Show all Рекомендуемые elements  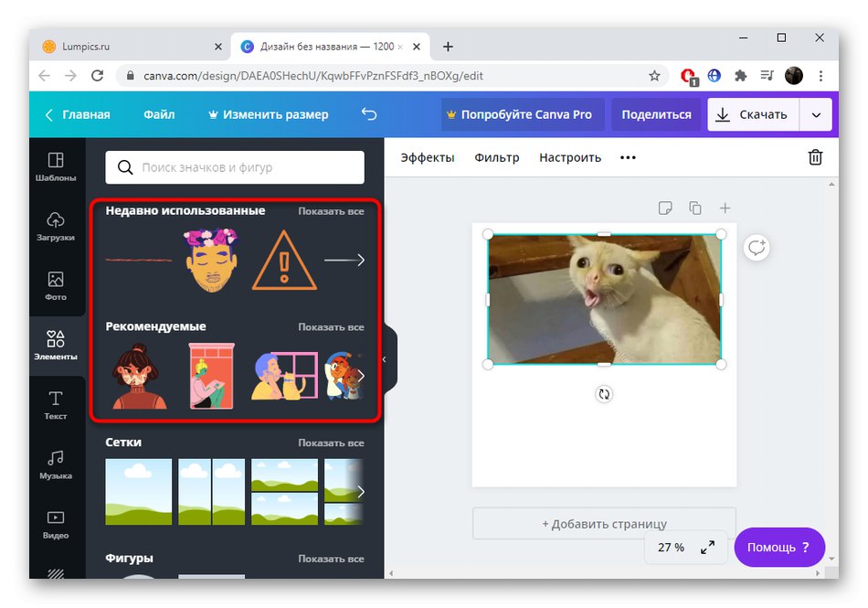(x=333, y=325)
